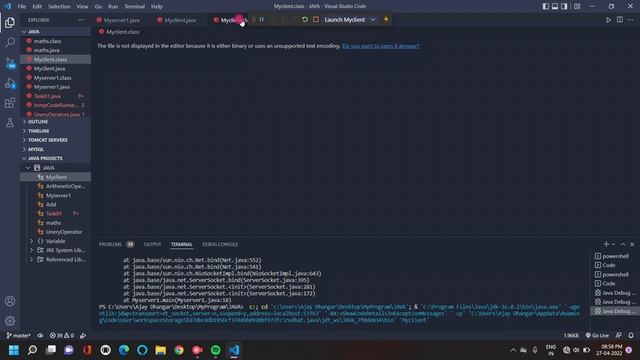Open the Source Control view

10,63
